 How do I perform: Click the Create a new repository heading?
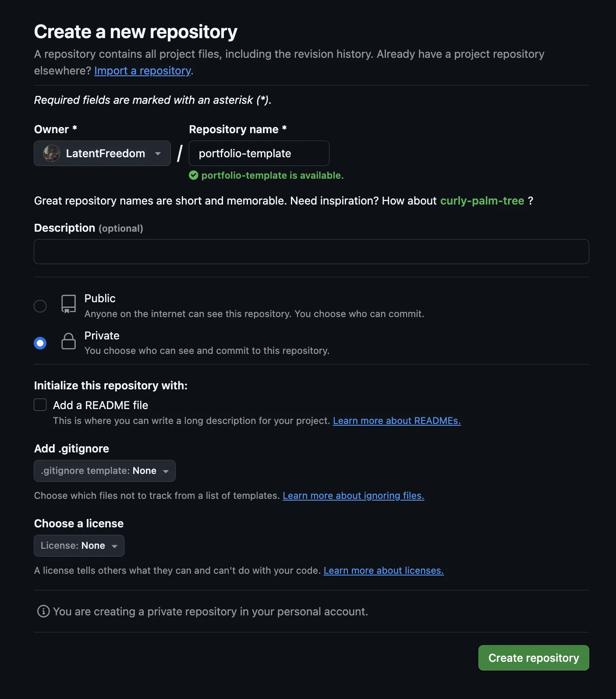point(135,31)
